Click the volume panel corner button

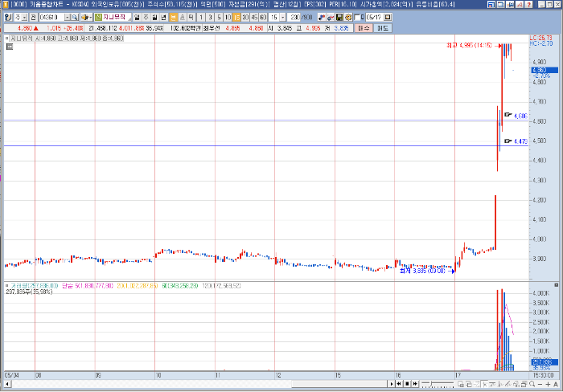(557, 285)
